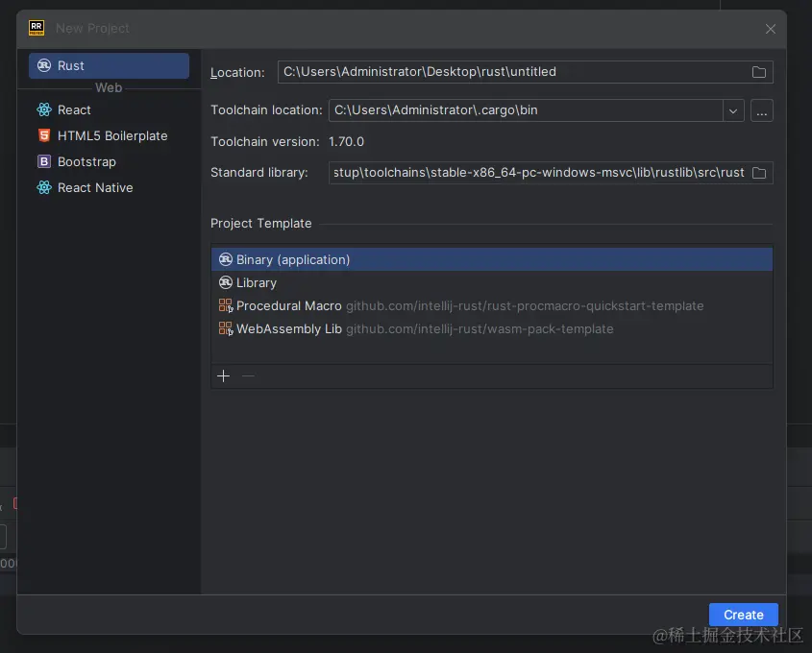Click the rust-procmacro-quickstart-template URL text

click(525, 305)
